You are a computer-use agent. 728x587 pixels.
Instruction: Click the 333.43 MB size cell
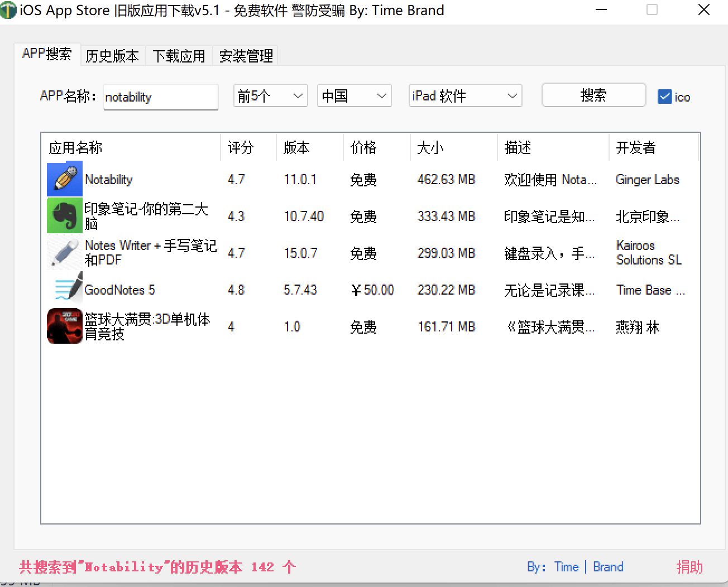point(446,216)
